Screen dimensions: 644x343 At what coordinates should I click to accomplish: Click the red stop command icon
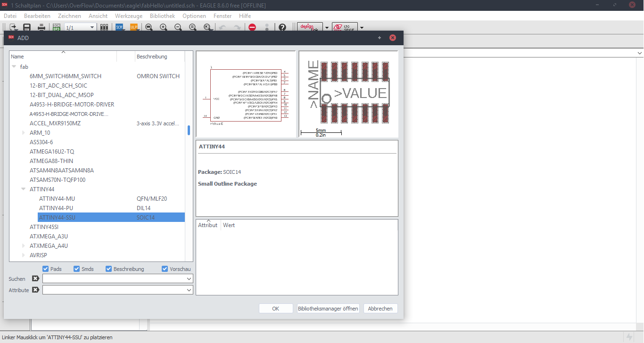click(x=252, y=27)
